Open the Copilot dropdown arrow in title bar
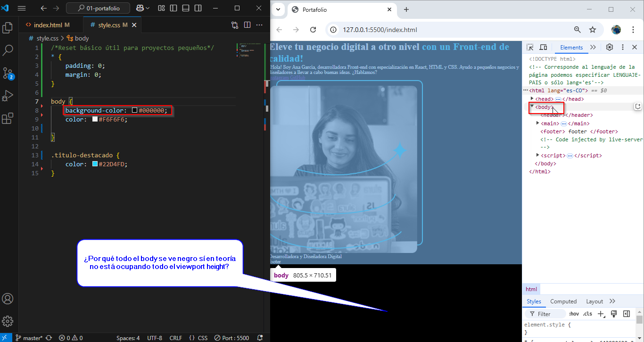Viewport: 644px width, 342px height. tap(148, 8)
